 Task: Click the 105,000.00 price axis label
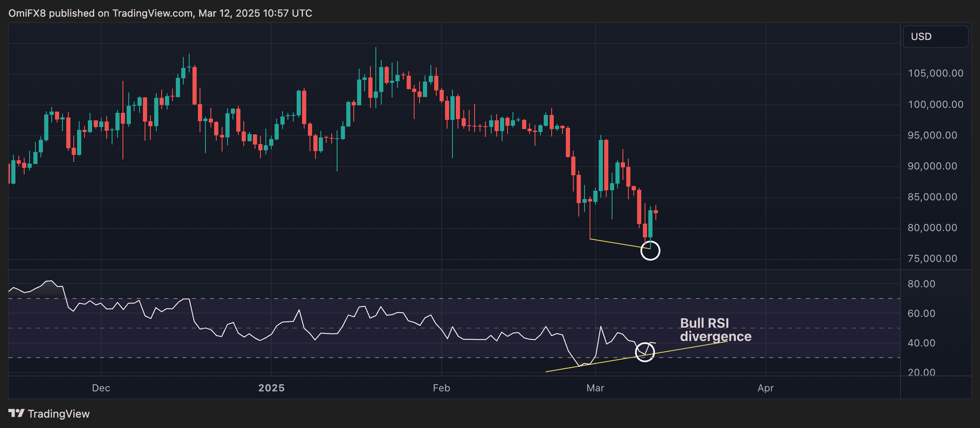click(935, 74)
